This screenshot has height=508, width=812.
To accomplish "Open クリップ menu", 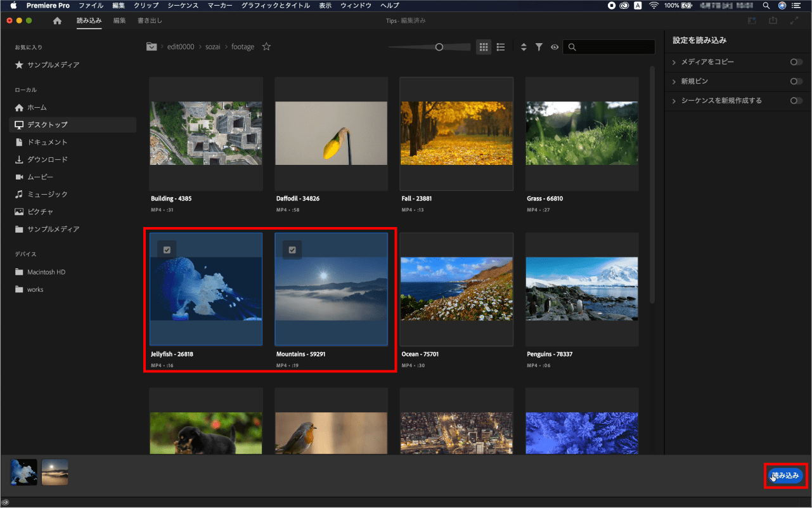I will point(146,5).
